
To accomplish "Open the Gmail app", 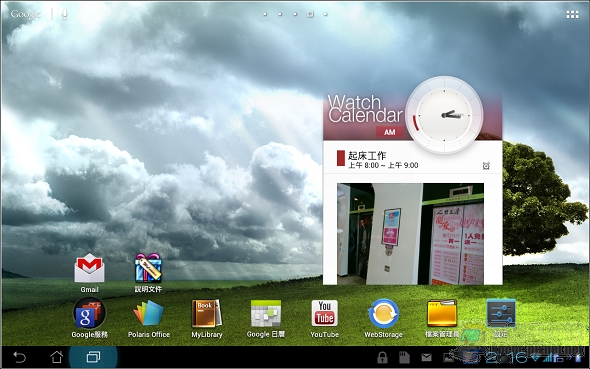I will [x=89, y=268].
